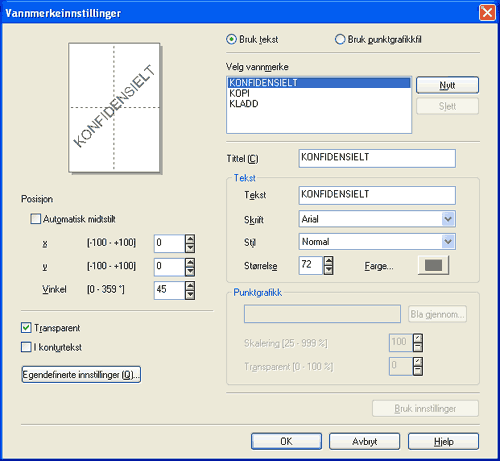Expand the Stil style dropdown
This screenshot has width=500, height=461.
click(448, 241)
